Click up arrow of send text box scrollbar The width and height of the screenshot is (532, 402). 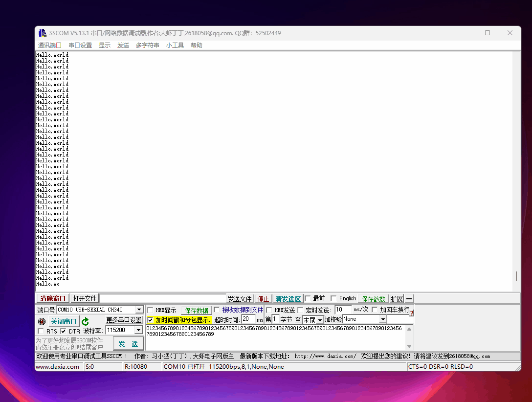(x=409, y=329)
